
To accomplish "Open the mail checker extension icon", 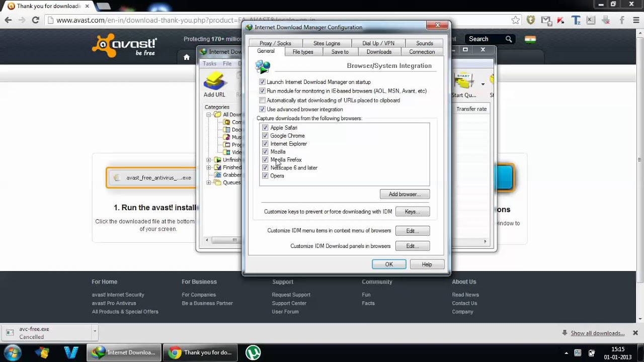I will (546, 20).
